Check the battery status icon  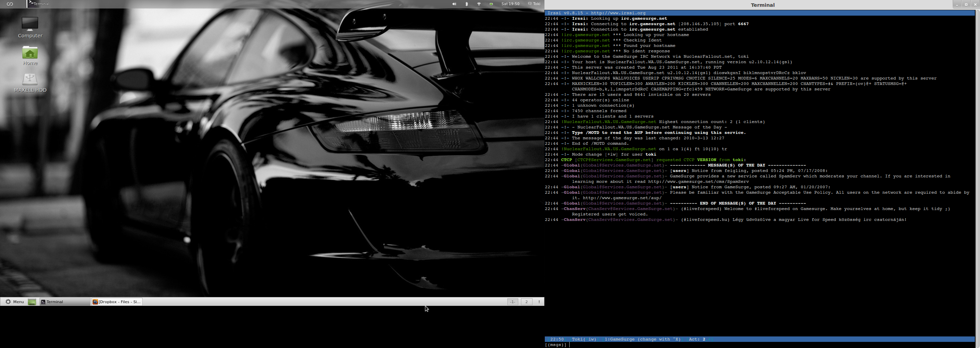coord(491,4)
